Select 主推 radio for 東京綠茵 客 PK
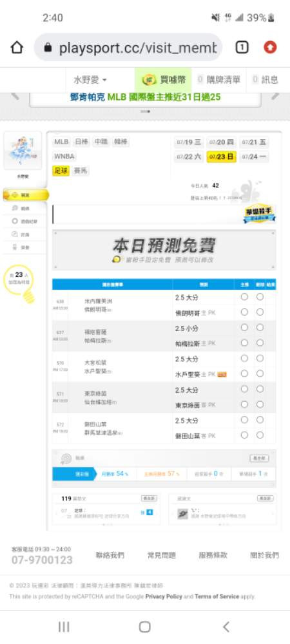This screenshot has width=290, height=644. click(x=244, y=404)
